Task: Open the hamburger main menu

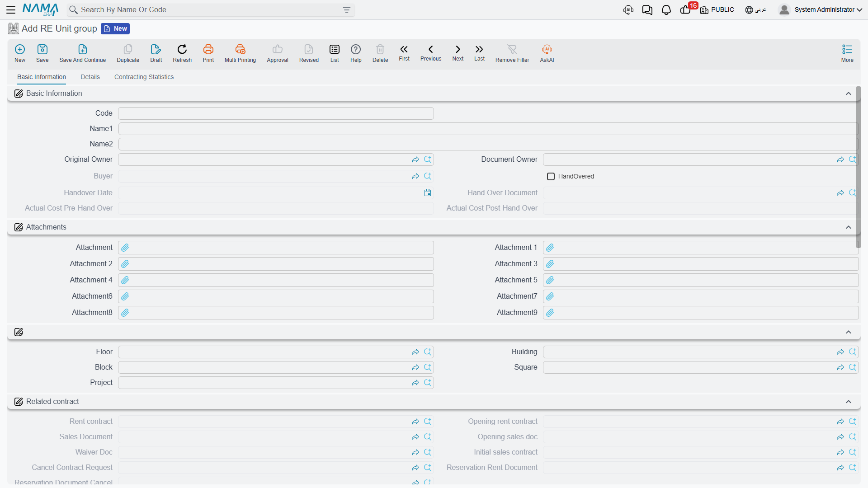Action: (x=11, y=9)
